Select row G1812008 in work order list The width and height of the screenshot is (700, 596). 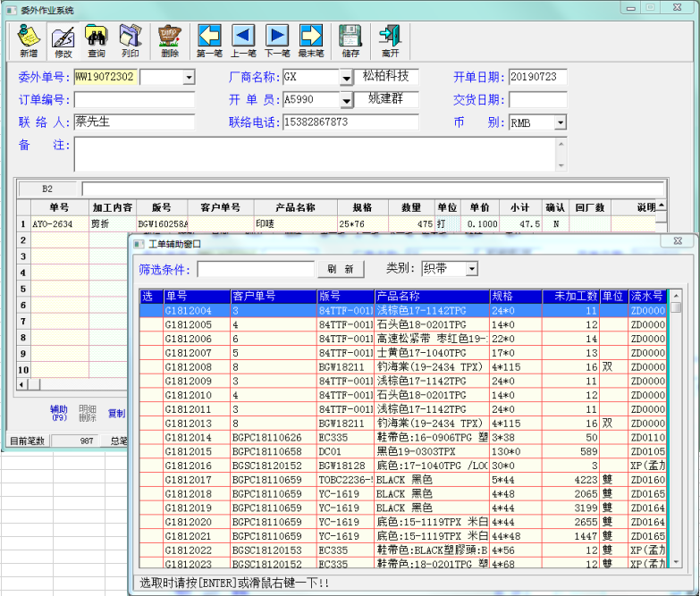(x=403, y=367)
